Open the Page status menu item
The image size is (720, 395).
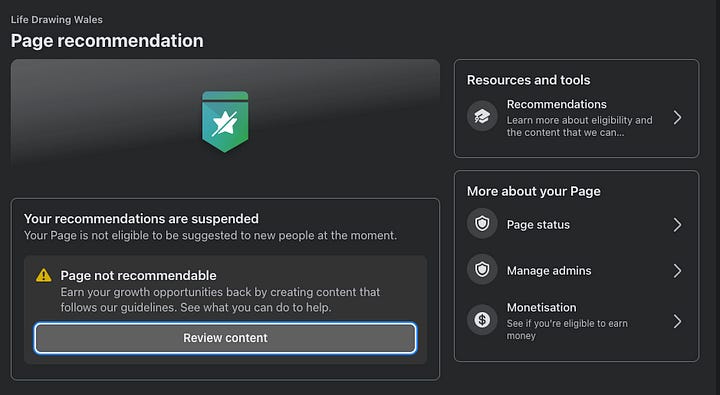pos(576,225)
